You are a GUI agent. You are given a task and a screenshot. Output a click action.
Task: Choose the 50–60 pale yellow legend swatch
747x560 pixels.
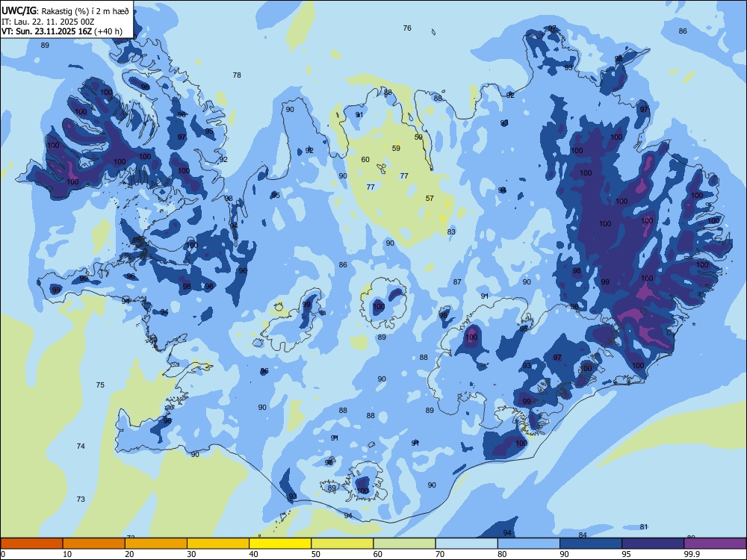[342, 544]
